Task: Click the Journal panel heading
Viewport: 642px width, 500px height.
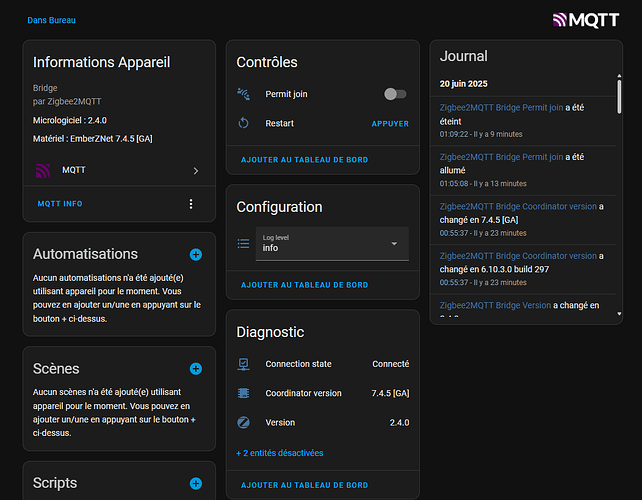Action: [x=463, y=56]
